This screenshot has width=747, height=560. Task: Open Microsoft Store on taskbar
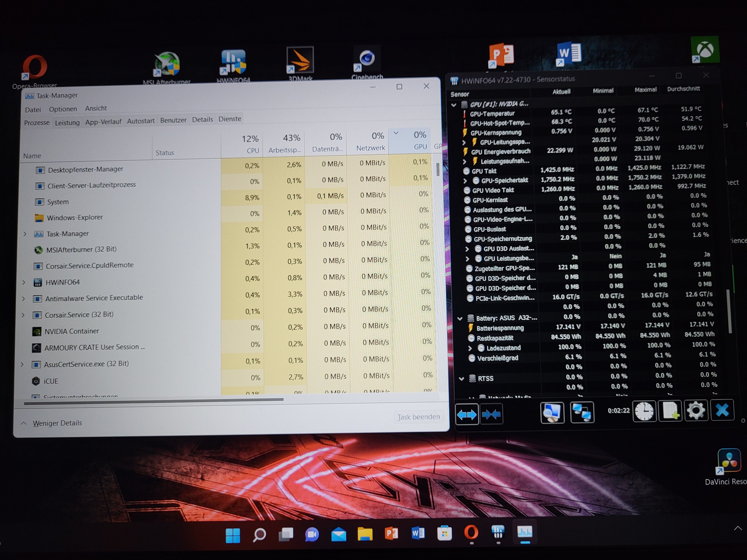point(445,533)
